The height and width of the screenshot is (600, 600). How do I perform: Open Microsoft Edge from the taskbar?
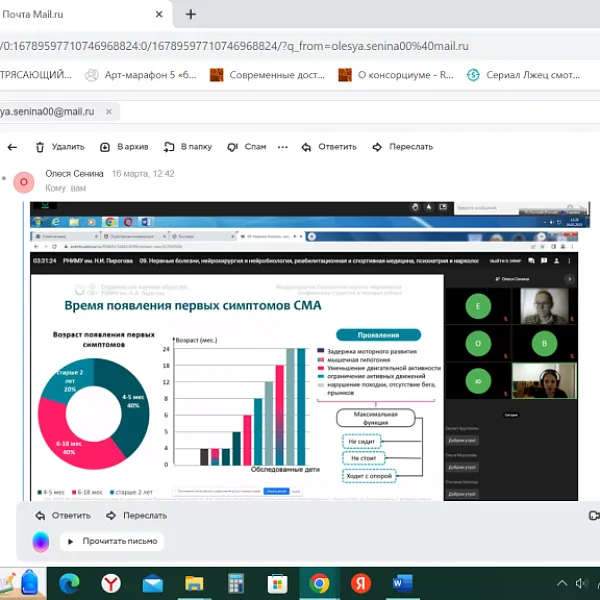point(69,583)
